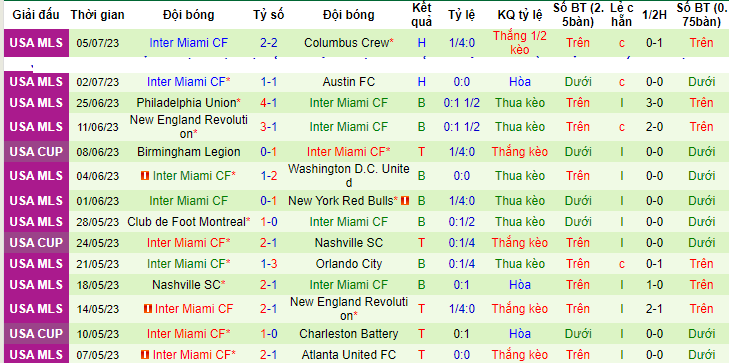Select the Thời gian column header
This screenshot has width=729, height=363.
pos(98,15)
